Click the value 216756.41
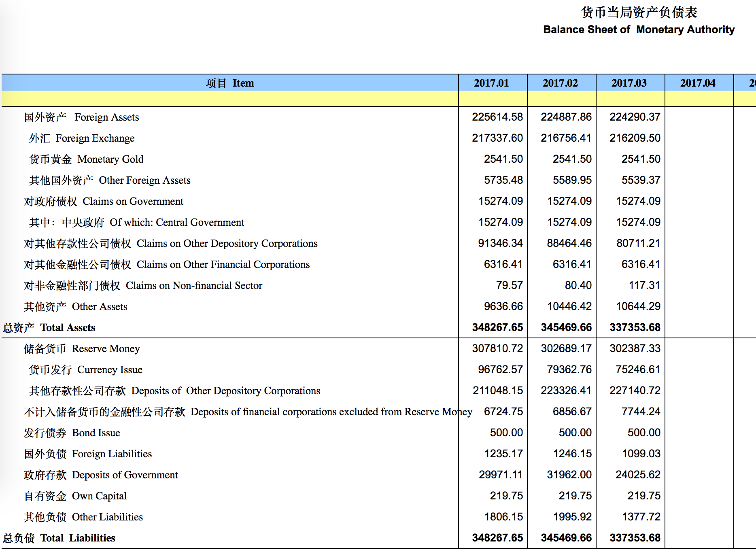 566,138
